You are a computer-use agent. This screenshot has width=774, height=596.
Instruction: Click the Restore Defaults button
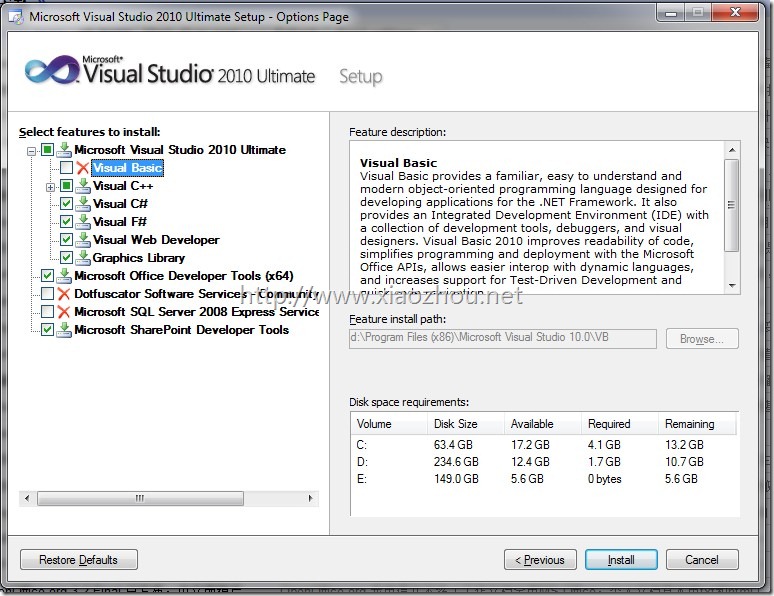[x=78, y=559]
